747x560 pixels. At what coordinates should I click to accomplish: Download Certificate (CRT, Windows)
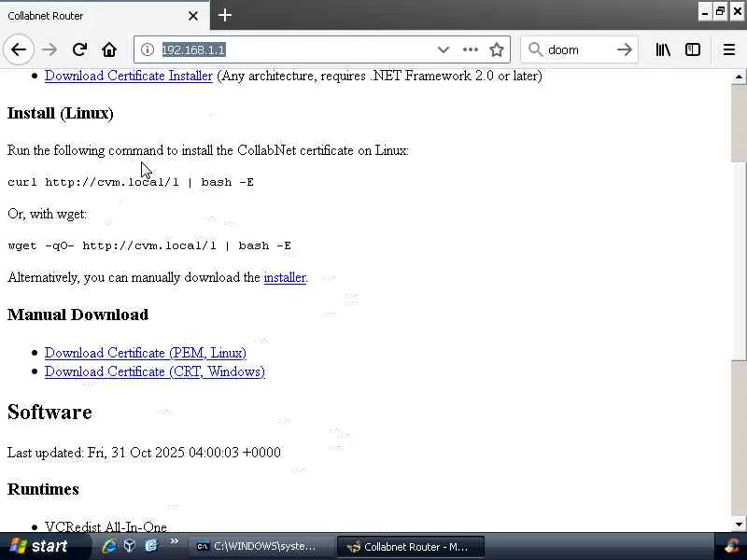pyautogui.click(x=155, y=371)
